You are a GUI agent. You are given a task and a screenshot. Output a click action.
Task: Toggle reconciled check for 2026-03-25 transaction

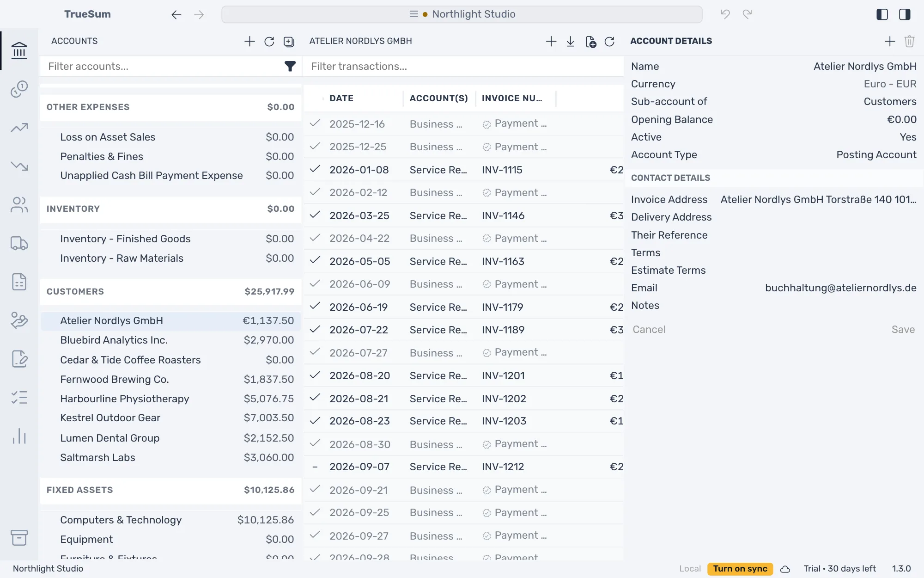315,215
